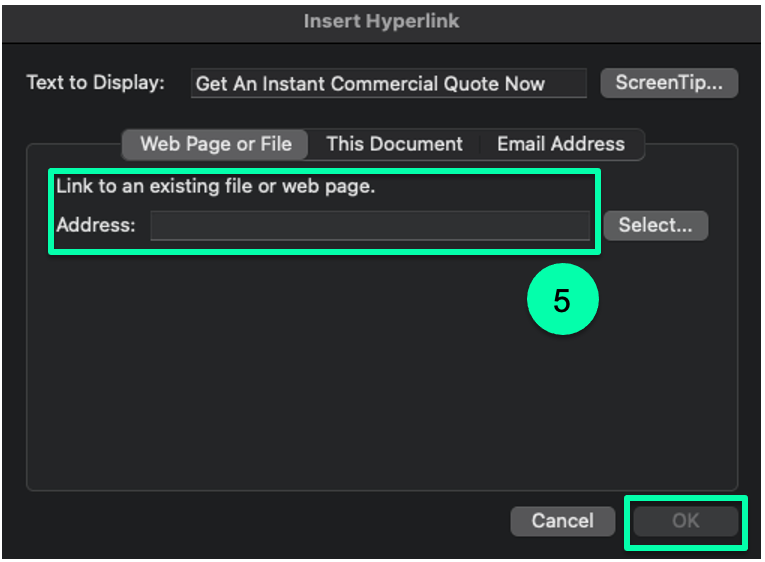Click the word "Get" in display text
This screenshot has width=765, height=562.
click(211, 84)
